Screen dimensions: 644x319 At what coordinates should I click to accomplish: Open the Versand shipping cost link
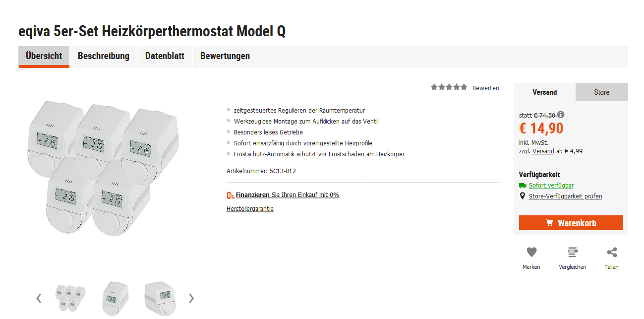click(543, 151)
